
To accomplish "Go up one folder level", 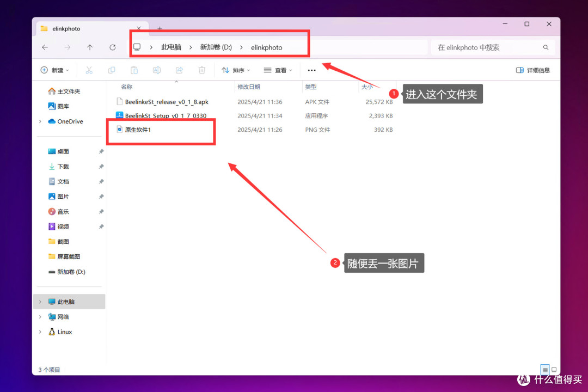I will pos(90,47).
